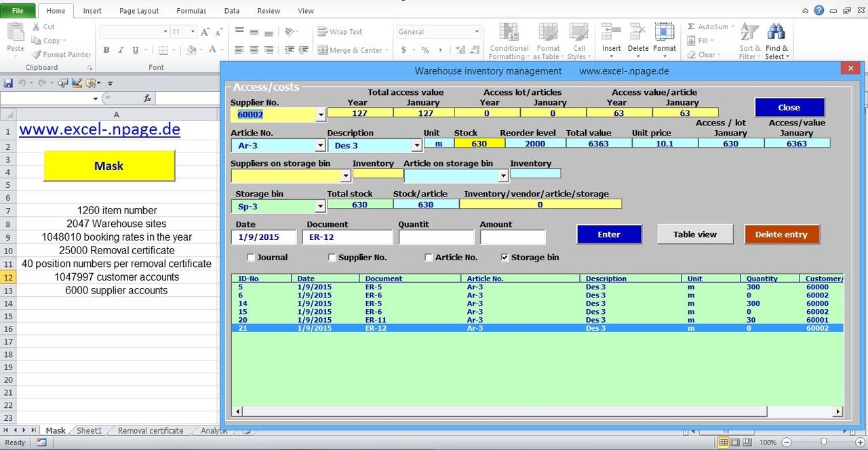Enable the Article No. checkbox
Screen dimensions: 868x450
coord(429,258)
